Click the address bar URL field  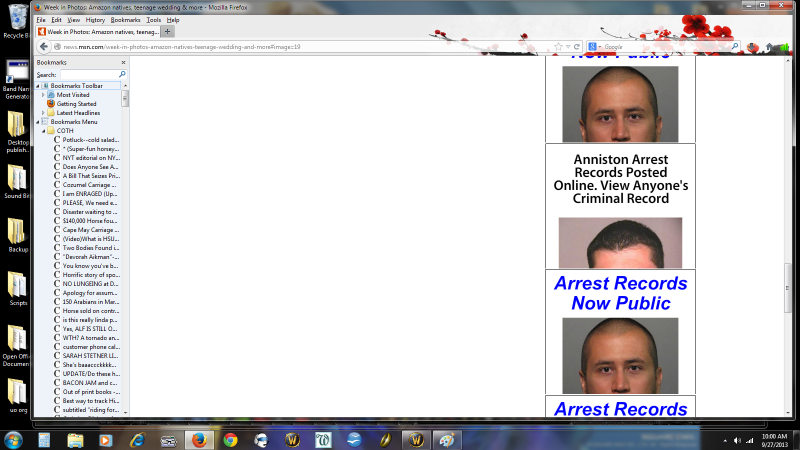pos(306,46)
